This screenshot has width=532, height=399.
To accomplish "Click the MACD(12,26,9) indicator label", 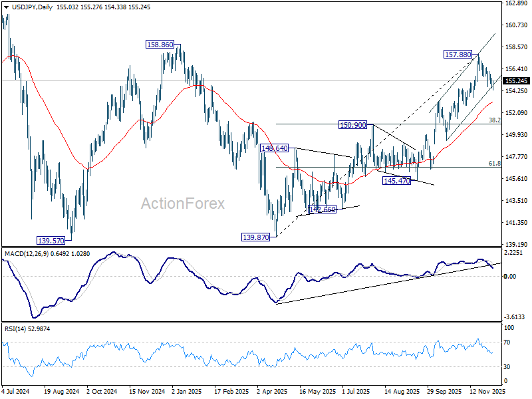I will pos(26,254).
